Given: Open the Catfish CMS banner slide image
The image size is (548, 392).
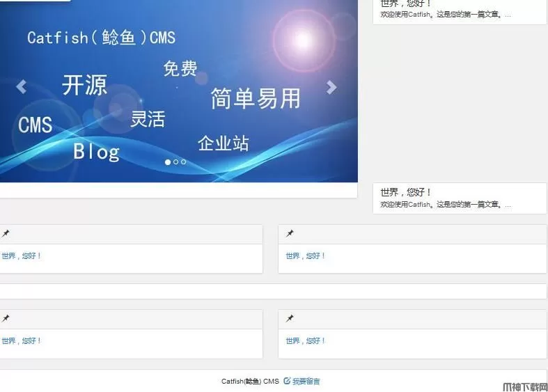Looking at the screenshot, I should [178, 91].
